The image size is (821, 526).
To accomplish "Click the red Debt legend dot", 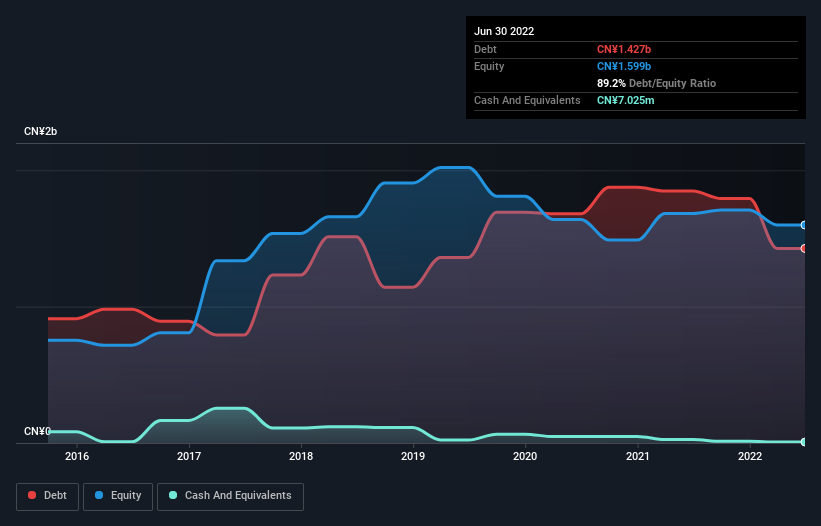I will [x=32, y=495].
